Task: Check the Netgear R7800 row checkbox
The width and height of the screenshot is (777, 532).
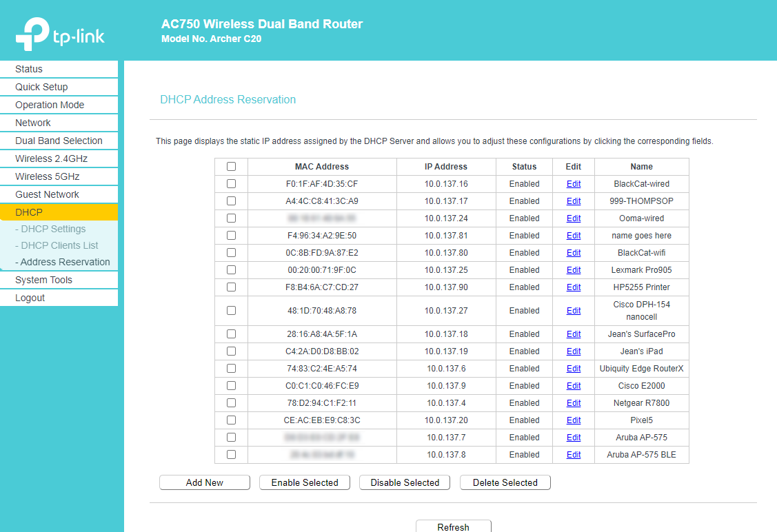Action: click(x=231, y=403)
